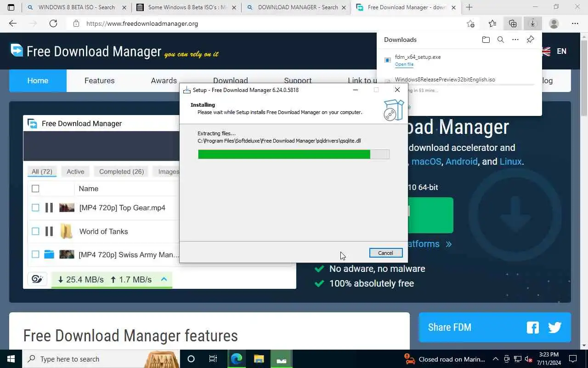Viewport: 588px width, 368px height.
Task: Open Windows Start menu
Action: click(x=11, y=359)
